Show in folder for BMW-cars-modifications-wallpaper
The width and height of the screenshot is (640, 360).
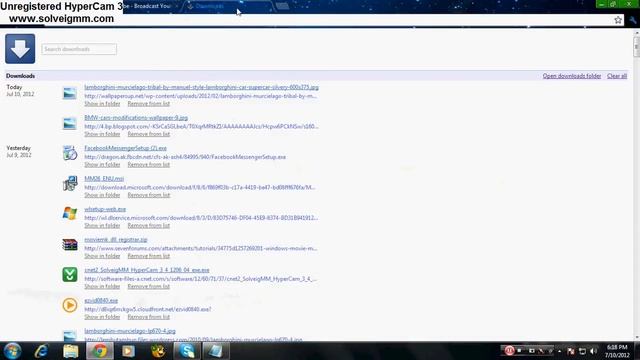coord(102,134)
